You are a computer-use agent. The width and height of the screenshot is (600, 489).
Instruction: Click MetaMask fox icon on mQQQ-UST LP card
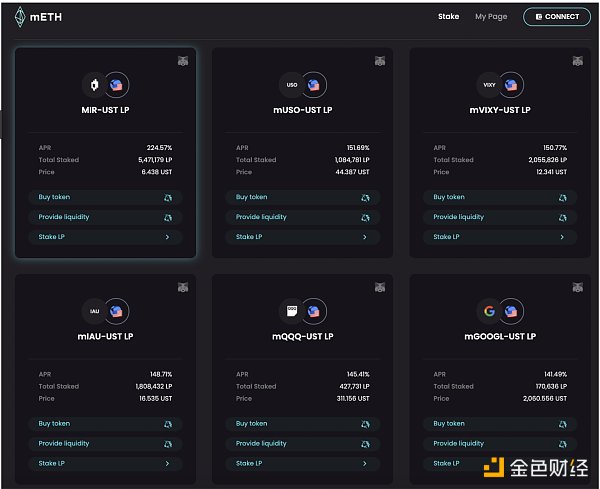point(380,287)
